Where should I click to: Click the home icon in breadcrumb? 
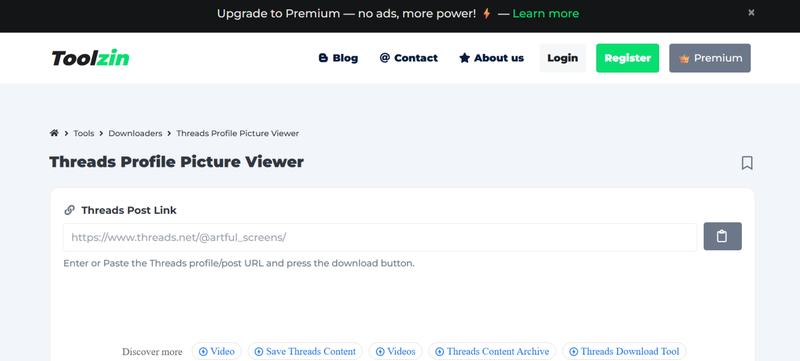(x=54, y=133)
